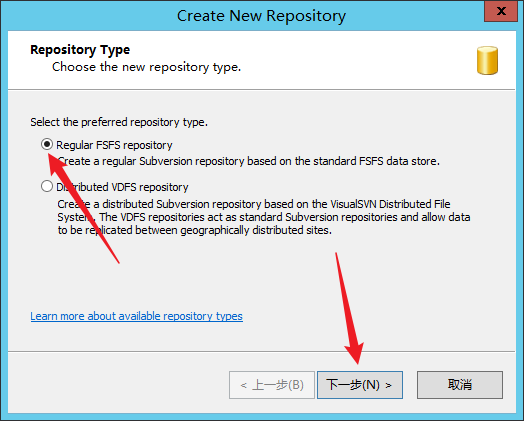This screenshot has width=524, height=421.
Task: Open Learn more about available repository types link
Action: tap(136, 316)
